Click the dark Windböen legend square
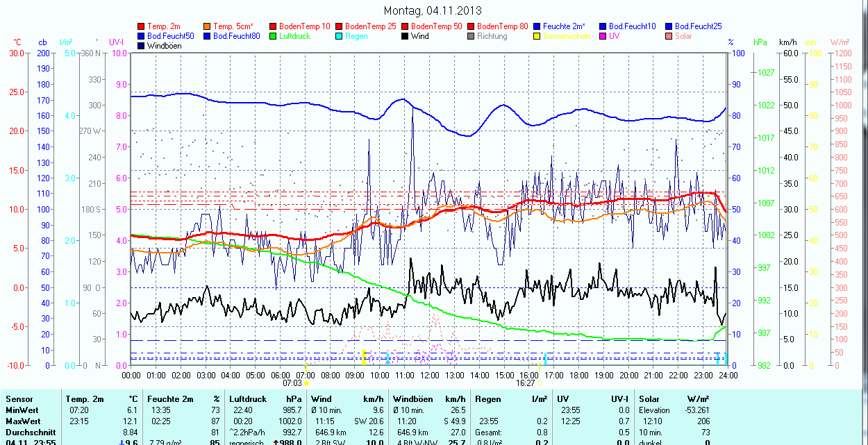The height and width of the screenshot is (445, 868). tap(142, 46)
